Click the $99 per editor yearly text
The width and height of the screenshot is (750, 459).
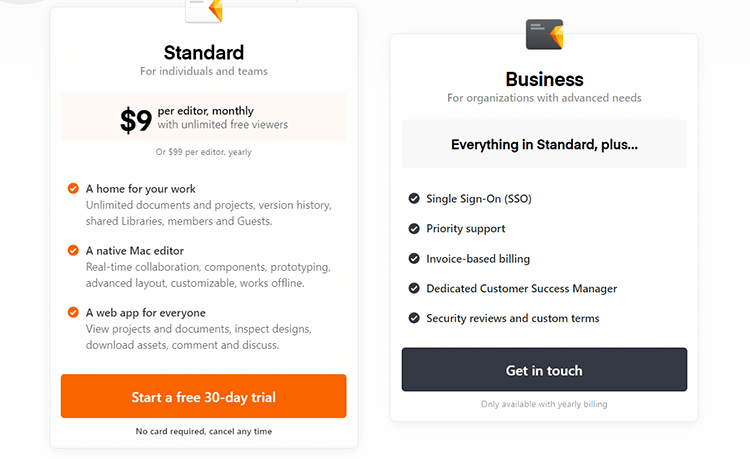point(204,152)
